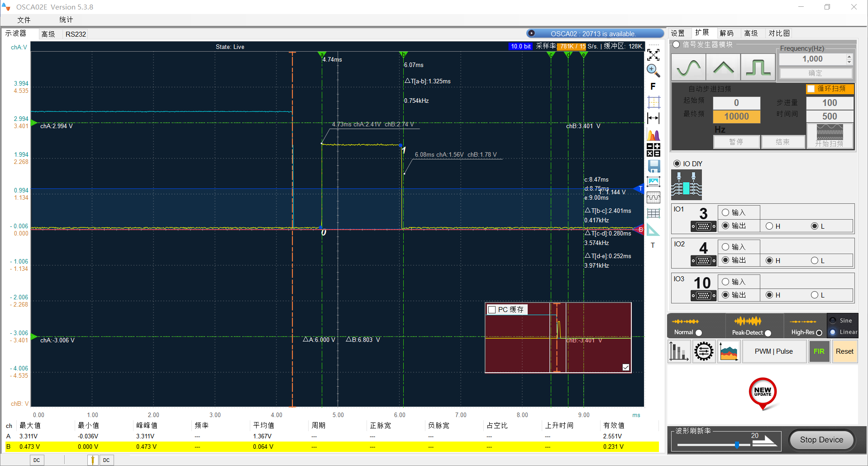Switch to the 解码 tab
The image size is (868, 466).
coord(726,33)
